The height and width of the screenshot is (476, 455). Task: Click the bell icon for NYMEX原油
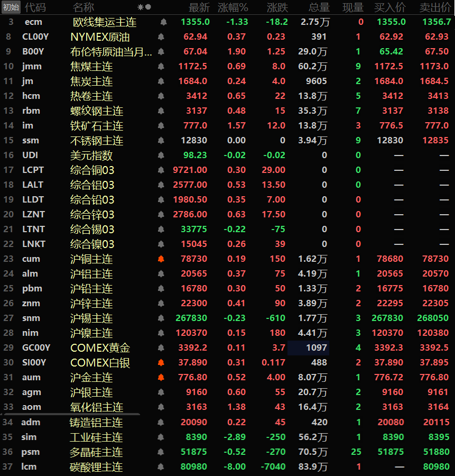tap(161, 37)
